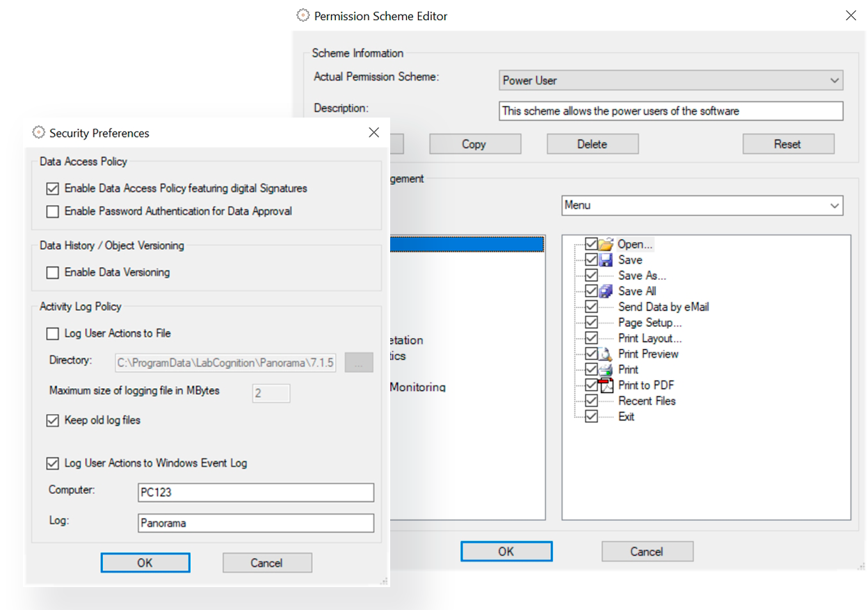868x610 pixels.
Task: Click the Computer name input field
Action: (x=256, y=492)
